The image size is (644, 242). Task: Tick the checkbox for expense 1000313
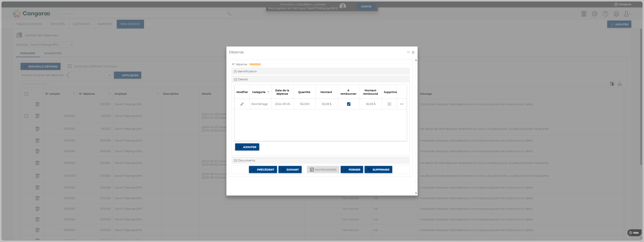pyautogui.click(x=26, y=116)
